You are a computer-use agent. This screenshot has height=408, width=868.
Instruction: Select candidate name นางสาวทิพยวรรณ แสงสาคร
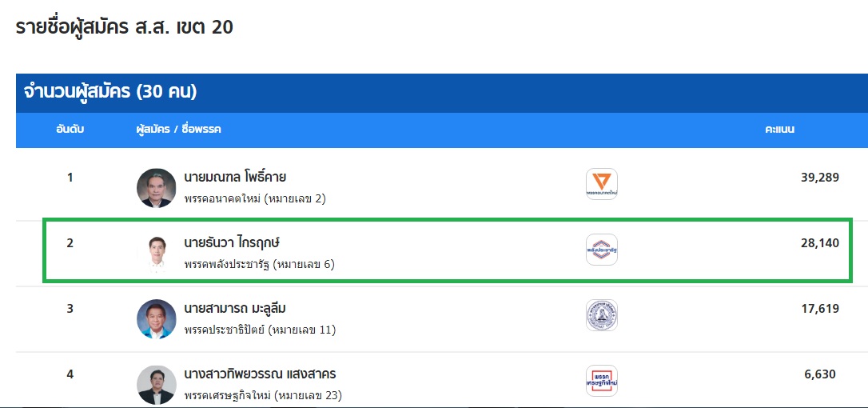coord(260,374)
